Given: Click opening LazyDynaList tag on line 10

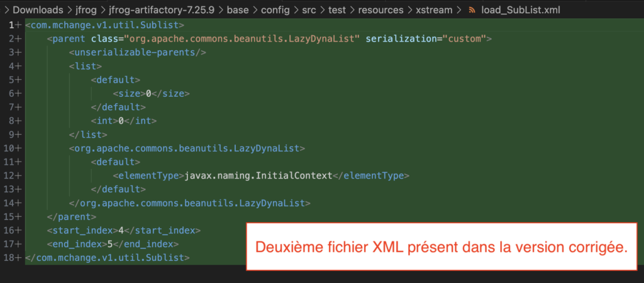Looking at the screenshot, I should pyautogui.click(x=187, y=148).
